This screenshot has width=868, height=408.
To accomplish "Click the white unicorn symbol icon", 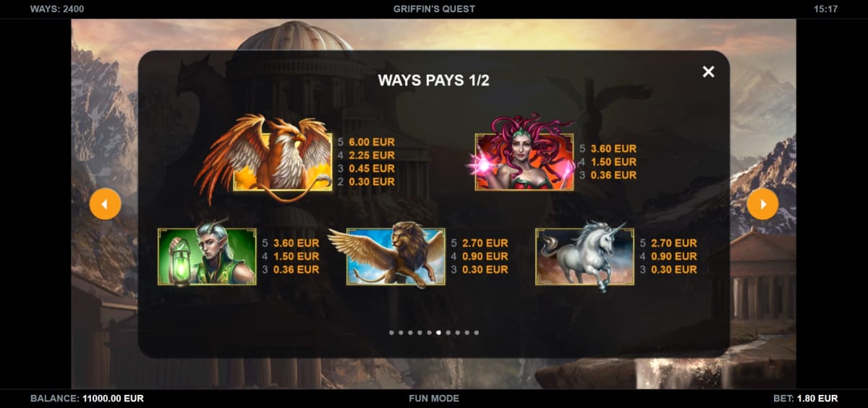I will point(585,256).
